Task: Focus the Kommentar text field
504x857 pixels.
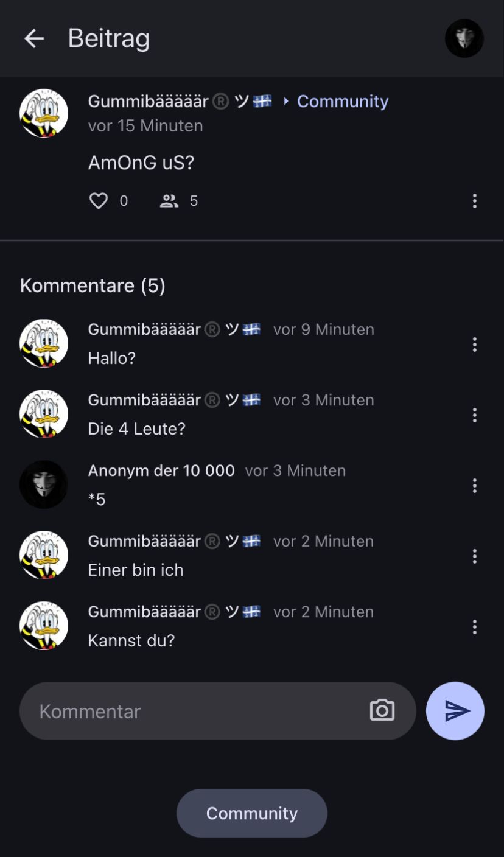Action: [195, 711]
